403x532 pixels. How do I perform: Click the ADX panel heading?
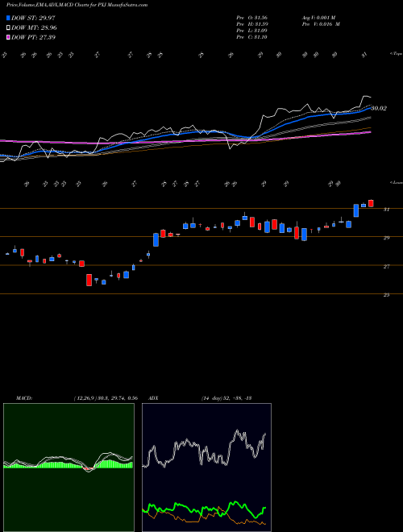[153, 398]
